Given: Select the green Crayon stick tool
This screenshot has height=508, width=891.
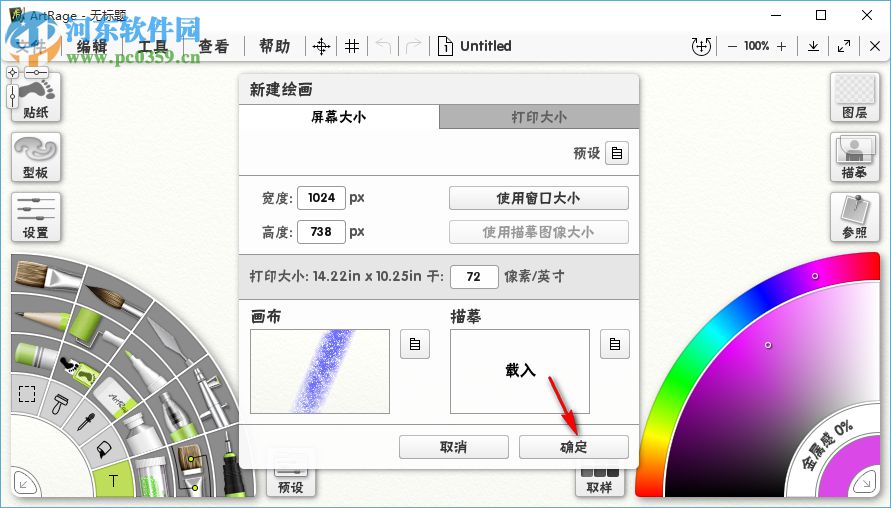Looking at the screenshot, I should [x=34, y=355].
